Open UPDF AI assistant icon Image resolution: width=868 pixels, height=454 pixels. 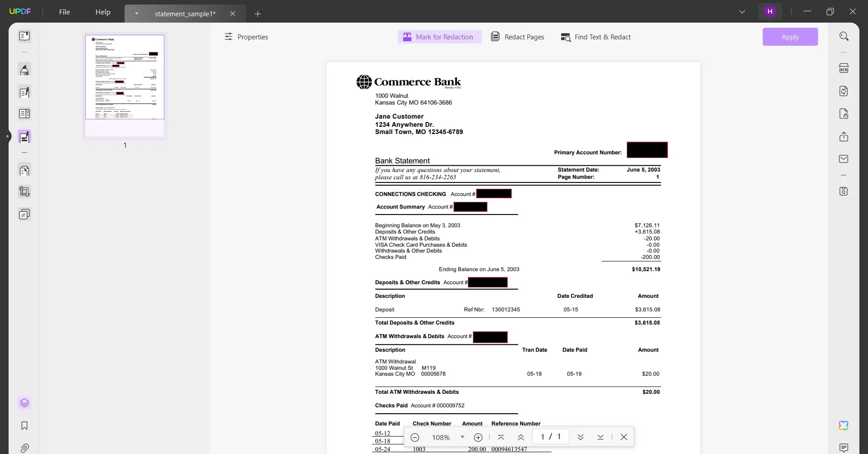[844, 425]
